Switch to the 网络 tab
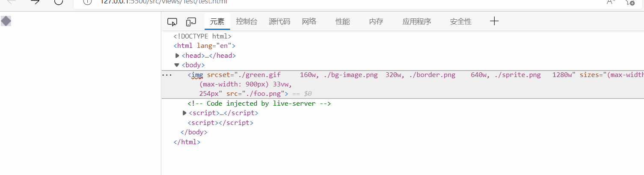 (309, 21)
